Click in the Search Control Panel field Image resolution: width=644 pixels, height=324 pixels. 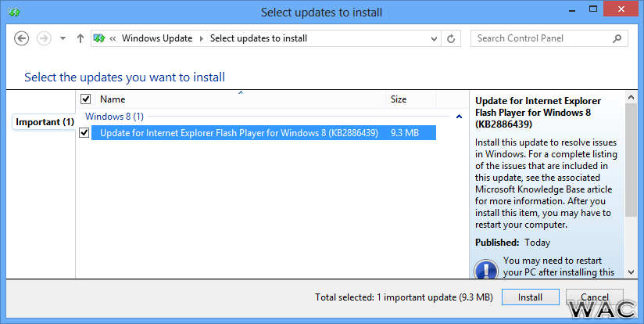pyautogui.click(x=549, y=38)
